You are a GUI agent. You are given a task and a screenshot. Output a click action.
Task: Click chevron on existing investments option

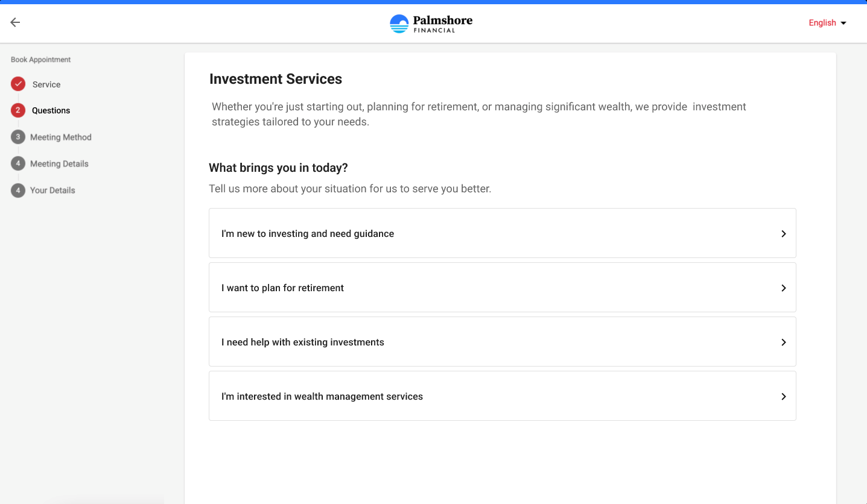click(x=784, y=342)
